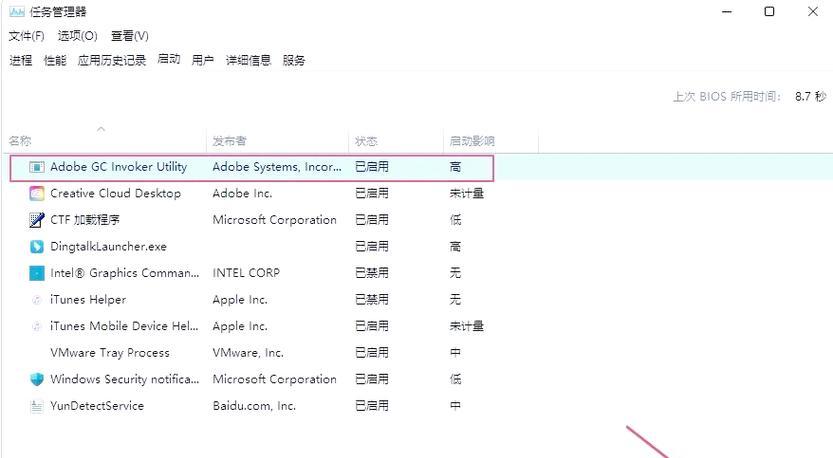The image size is (833, 458).
Task: Click publisher Adobe Inc.
Action: click(242, 193)
